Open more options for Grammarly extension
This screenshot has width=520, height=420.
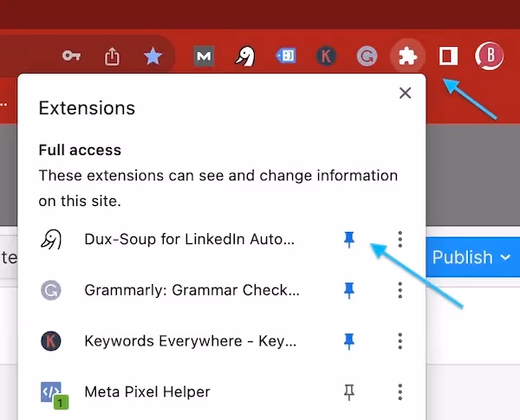click(x=400, y=290)
